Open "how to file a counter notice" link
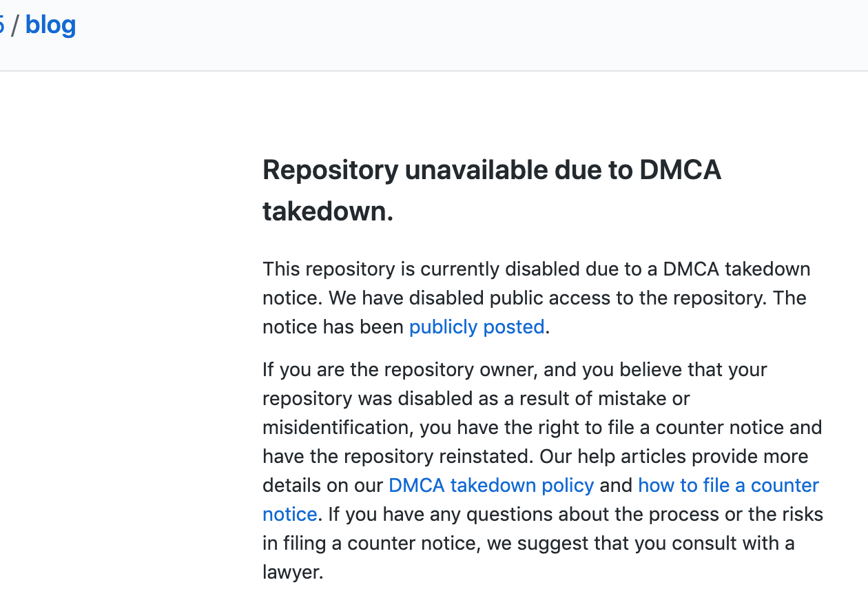The height and width of the screenshot is (609, 868). click(x=727, y=485)
